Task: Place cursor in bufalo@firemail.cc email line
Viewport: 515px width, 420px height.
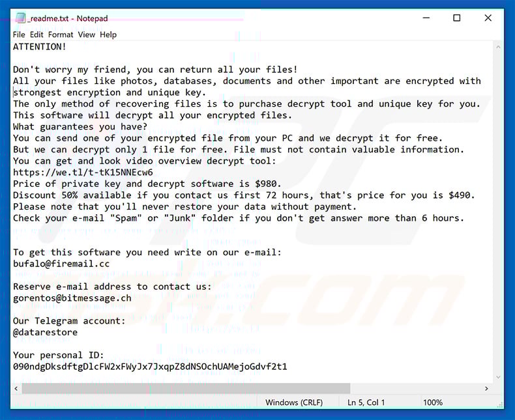Action: [61, 264]
